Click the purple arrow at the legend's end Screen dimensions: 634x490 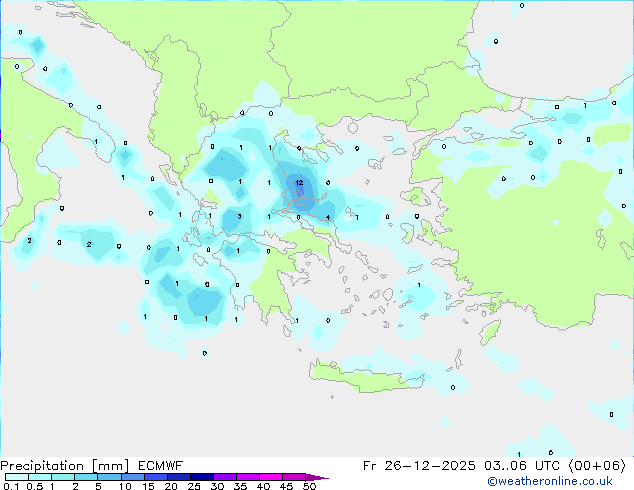(317, 477)
